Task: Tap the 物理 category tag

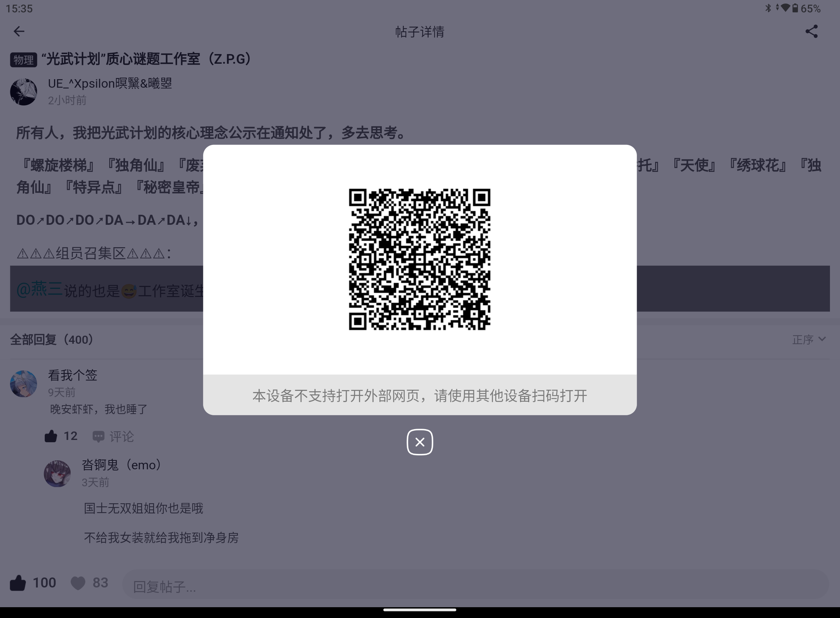Action: click(x=24, y=60)
